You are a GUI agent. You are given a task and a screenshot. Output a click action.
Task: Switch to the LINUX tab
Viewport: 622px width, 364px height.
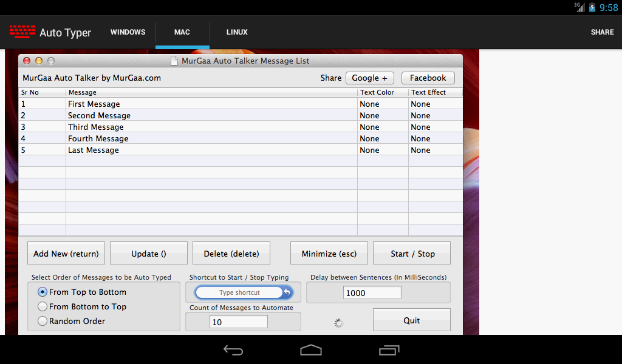tap(237, 32)
